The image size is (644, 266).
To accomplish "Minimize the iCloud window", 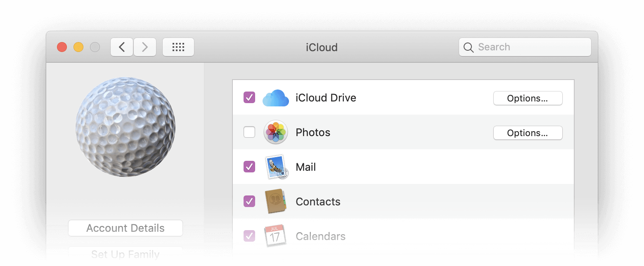I will pyautogui.click(x=78, y=47).
